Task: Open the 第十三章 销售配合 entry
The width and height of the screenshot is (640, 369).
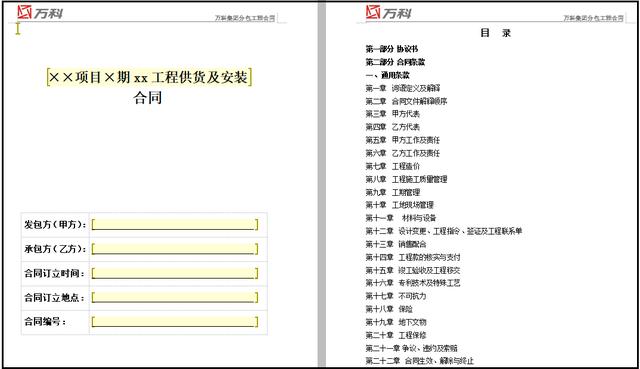Action: click(x=396, y=244)
